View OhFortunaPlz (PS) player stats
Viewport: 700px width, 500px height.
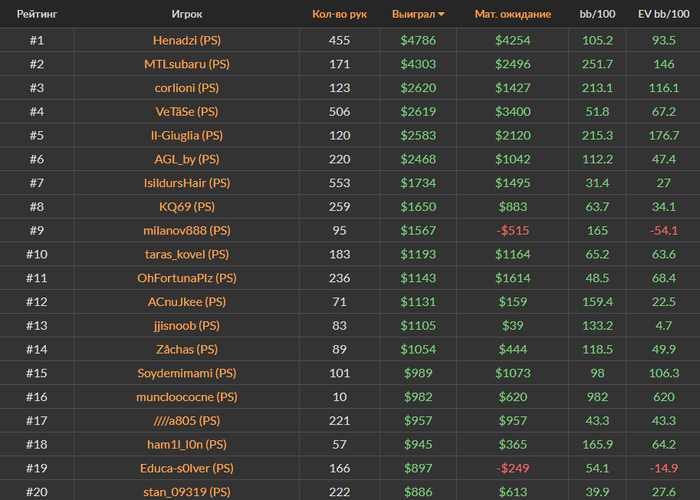point(187,278)
